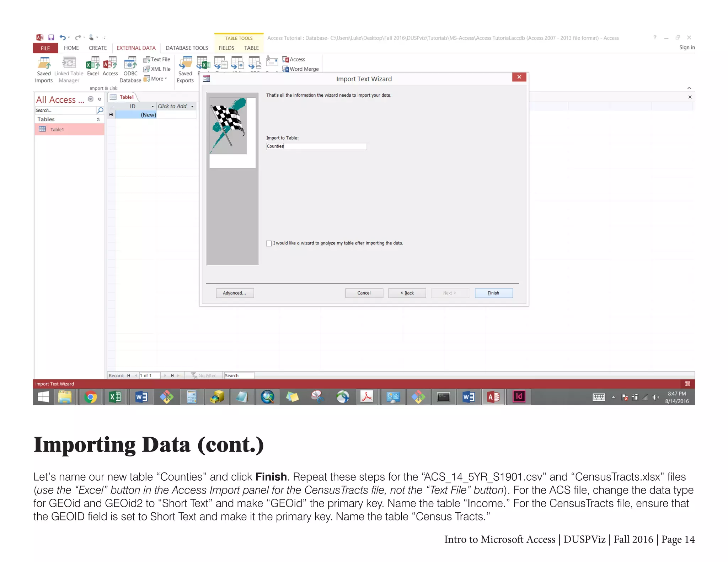Close the Table1 datasheet with X
The height and width of the screenshot is (562, 728).
pos(690,97)
